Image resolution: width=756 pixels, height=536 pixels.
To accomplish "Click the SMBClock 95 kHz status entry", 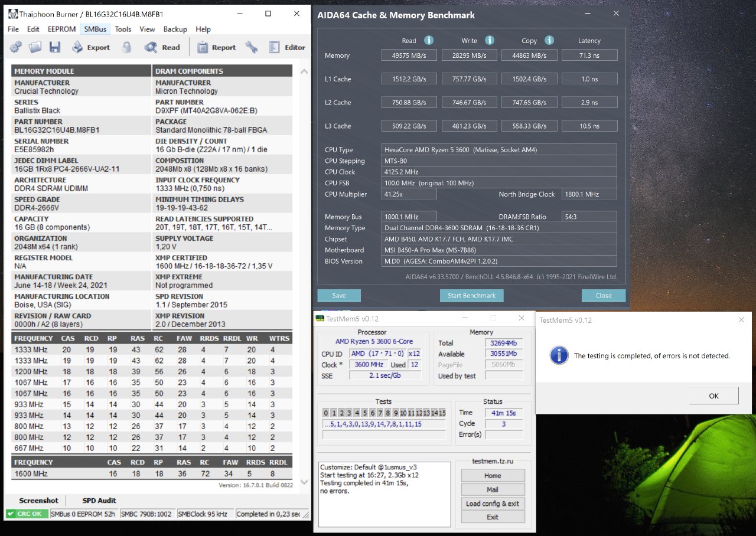I will 205,514.
